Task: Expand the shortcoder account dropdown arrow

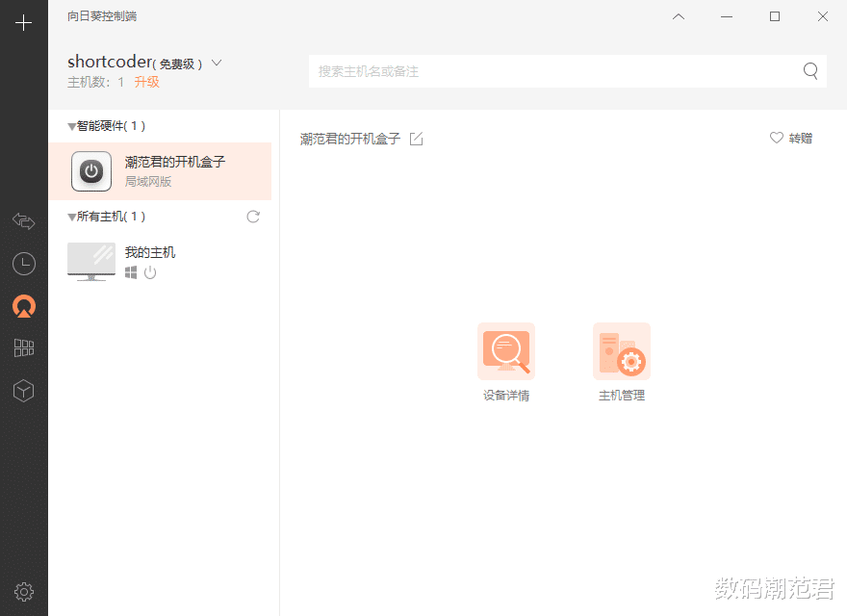Action: pos(217,63)
